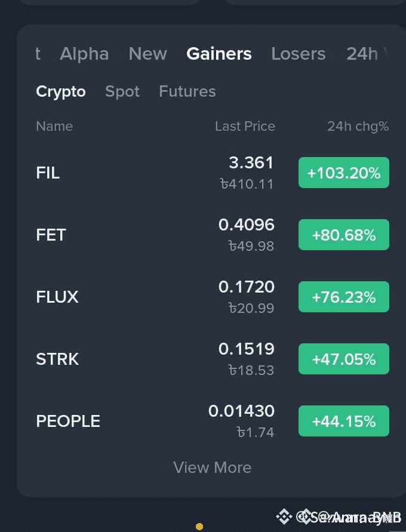Click the +103.20% change badge
This screenshot has width=406, height=532.
[343, 173]
